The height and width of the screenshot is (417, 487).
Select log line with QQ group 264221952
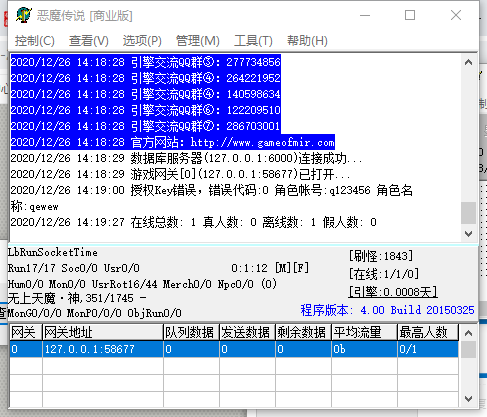click(146, 78)
